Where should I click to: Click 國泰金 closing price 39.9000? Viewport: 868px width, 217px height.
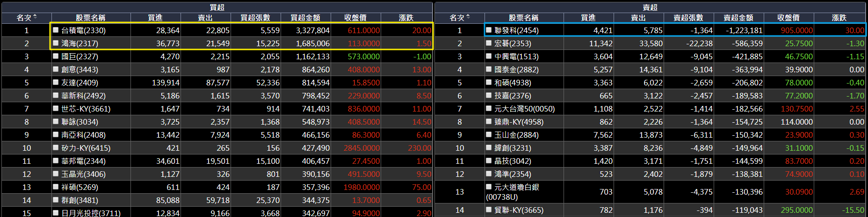point(799,70)
